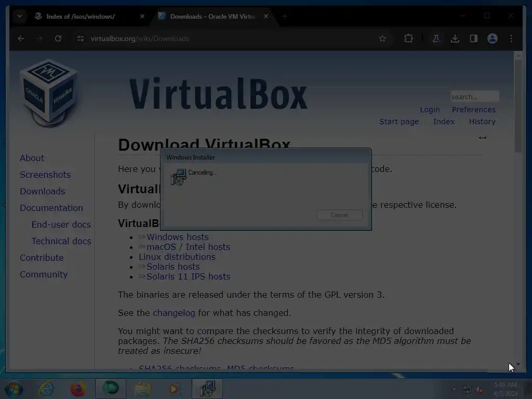This screenshot has width=532, height=399.
Task: Select the Windows Installer taskbar icon
Action: (207, 389)
